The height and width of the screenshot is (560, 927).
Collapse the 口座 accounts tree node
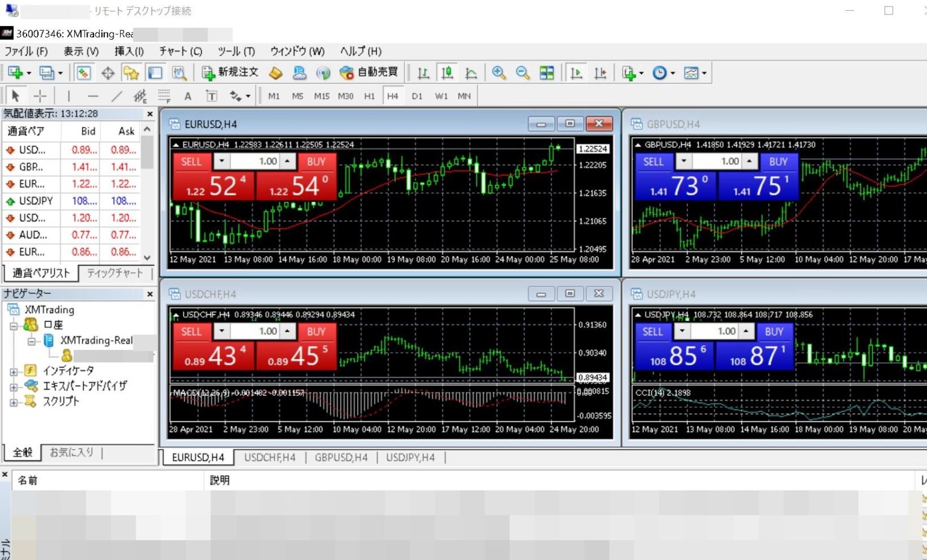[14, 326]
